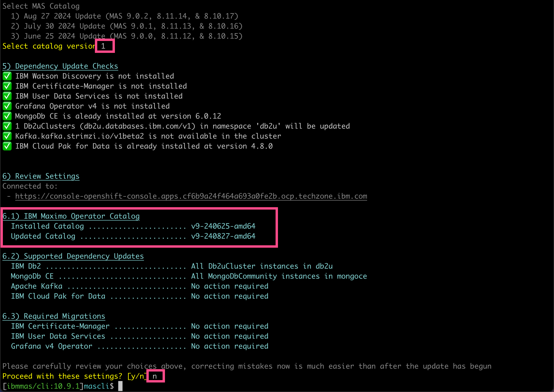Click the green check beside IBM Cloud Pak for Data
This screenshot has width=554, height=392.
click(7, 146)
